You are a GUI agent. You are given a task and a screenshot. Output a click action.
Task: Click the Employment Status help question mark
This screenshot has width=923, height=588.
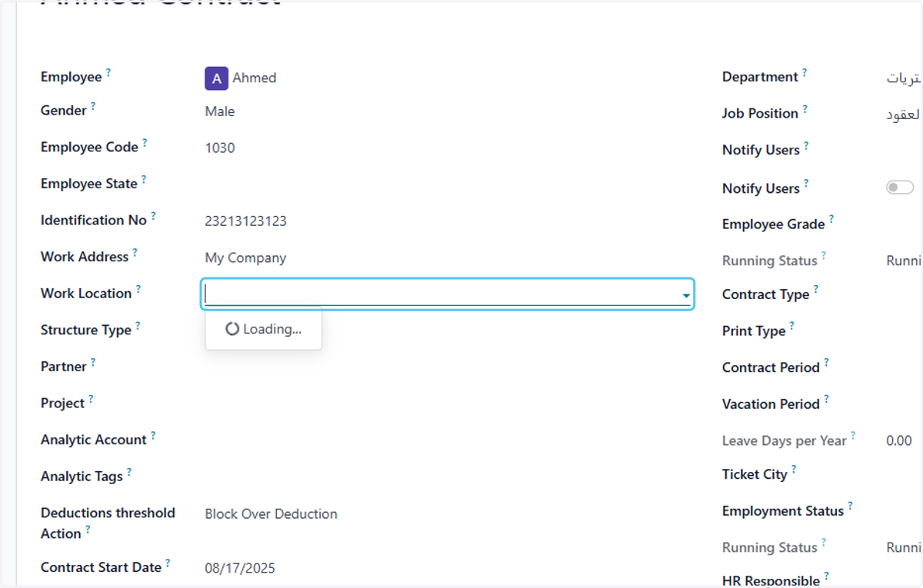[851, 507]
